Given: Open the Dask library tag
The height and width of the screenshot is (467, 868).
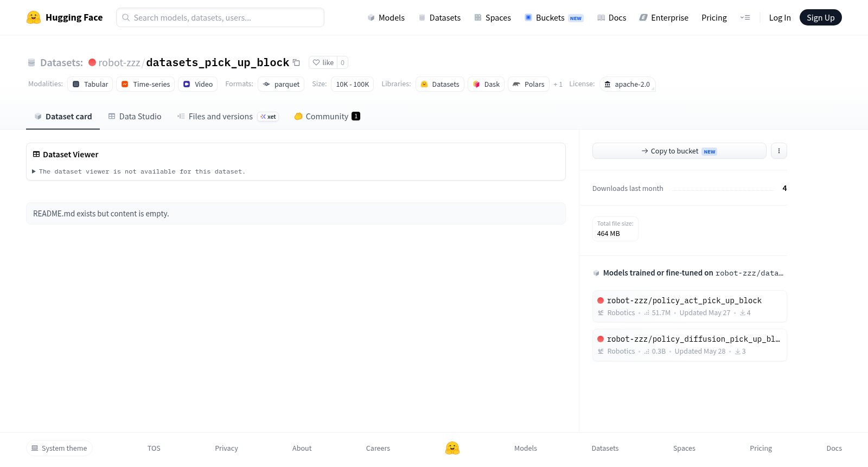Looking at the screenshot, I should [486, 84].
